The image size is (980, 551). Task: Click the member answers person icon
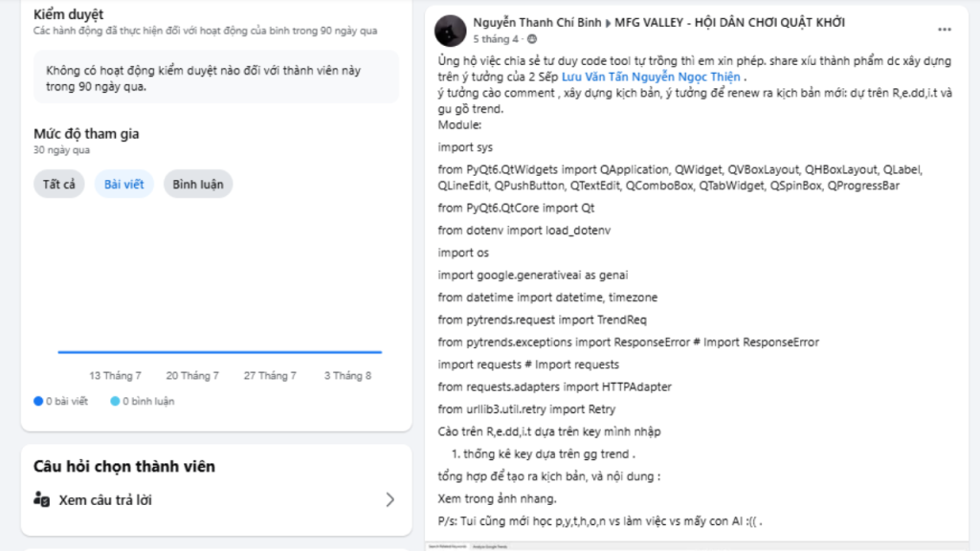41,499
